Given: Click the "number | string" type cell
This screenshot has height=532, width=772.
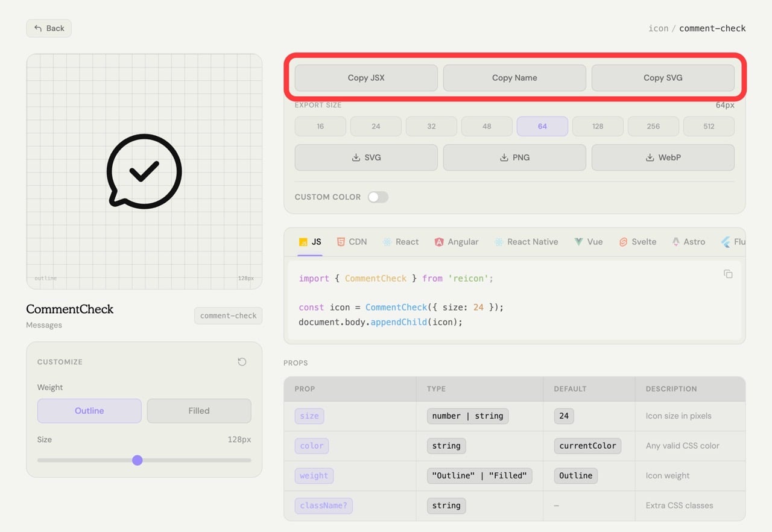Looking at the screenshot, I should (x=467, y=416).
